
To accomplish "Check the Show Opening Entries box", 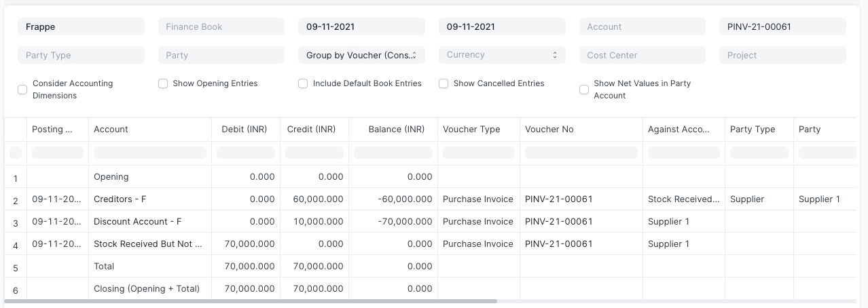I will coord(163,83).
